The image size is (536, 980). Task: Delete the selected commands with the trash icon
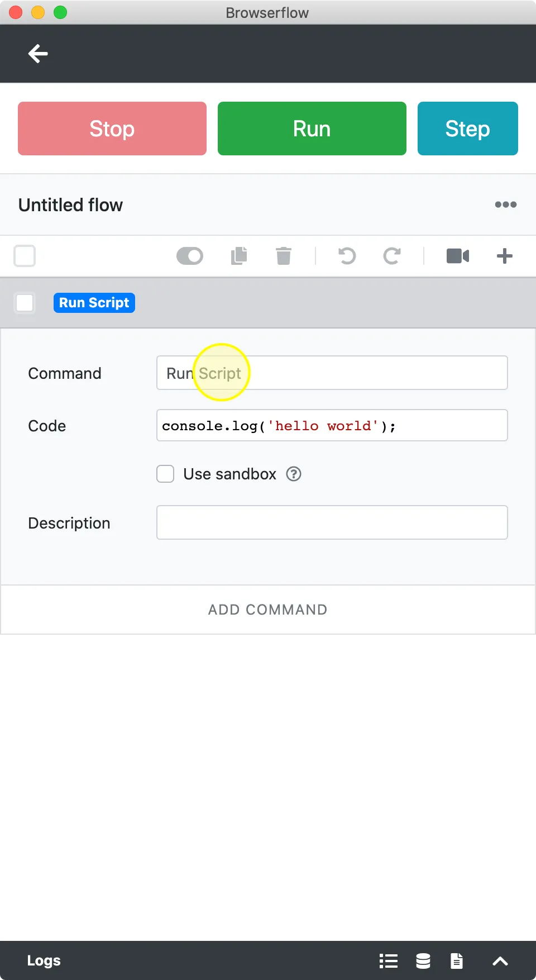(284, 256)
